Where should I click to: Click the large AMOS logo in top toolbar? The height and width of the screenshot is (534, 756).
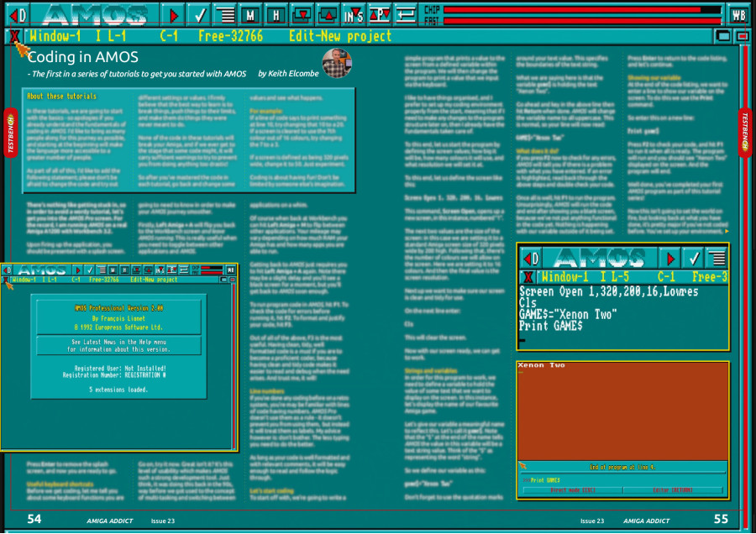coord(95,15)
